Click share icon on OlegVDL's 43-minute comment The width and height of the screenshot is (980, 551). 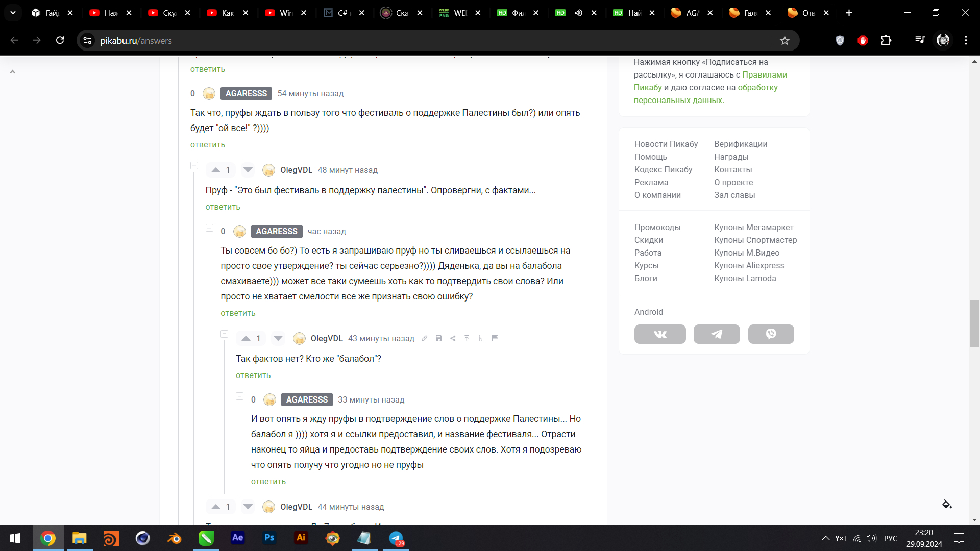(x=453, y=338)
